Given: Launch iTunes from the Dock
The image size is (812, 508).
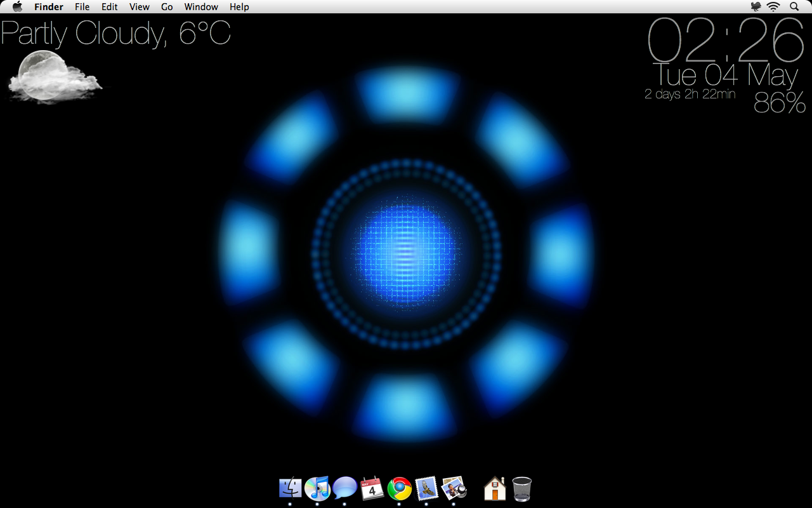Looking at the screenshot, I should coord(317,488).
